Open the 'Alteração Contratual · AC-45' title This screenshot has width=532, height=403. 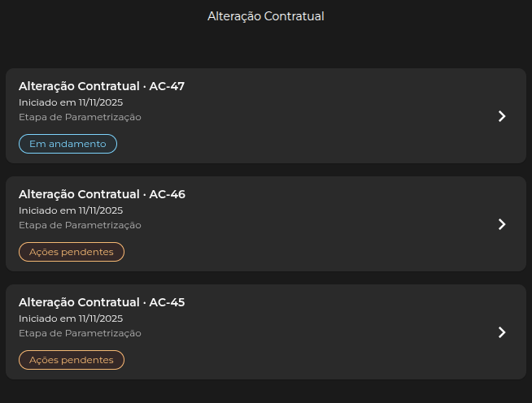(102, 302)
